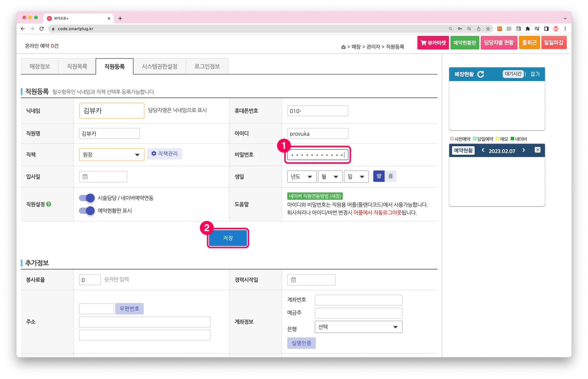588x379 pixels.
Task: Toggle 예약현황판 표시 switch
Action: click(x=87, y=211)
